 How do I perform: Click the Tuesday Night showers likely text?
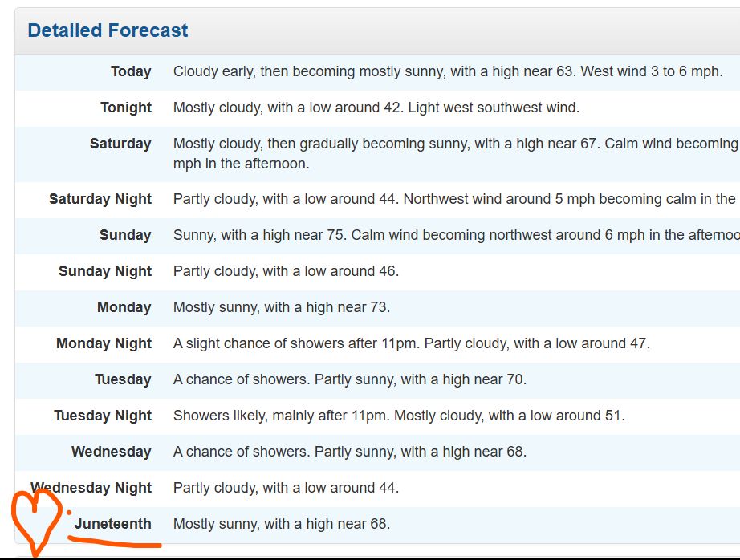(x=399, y=416)
